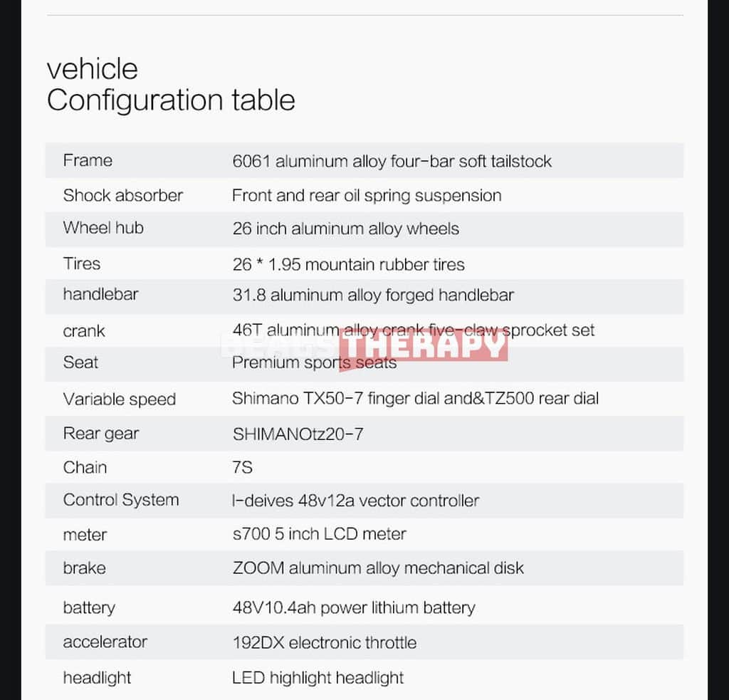Click '6061 aluminum alloy four-bar soft tailstock' text

392,162
